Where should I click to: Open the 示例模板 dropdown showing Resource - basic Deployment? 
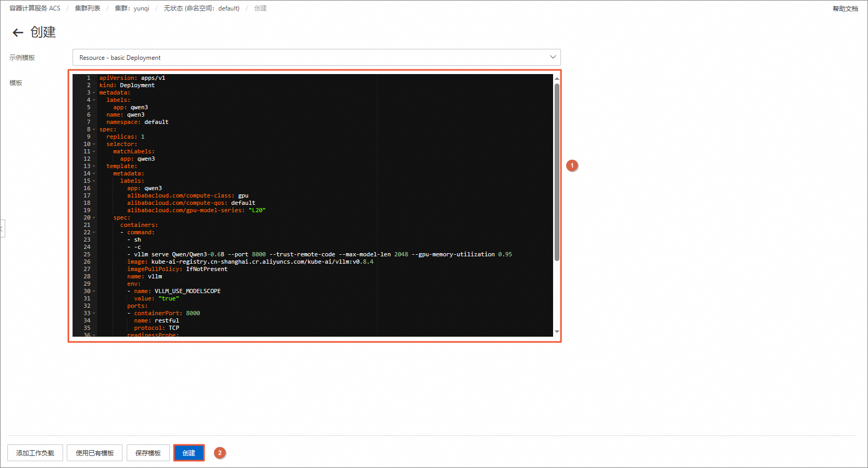pyautogui.click(x=316, y=57)
